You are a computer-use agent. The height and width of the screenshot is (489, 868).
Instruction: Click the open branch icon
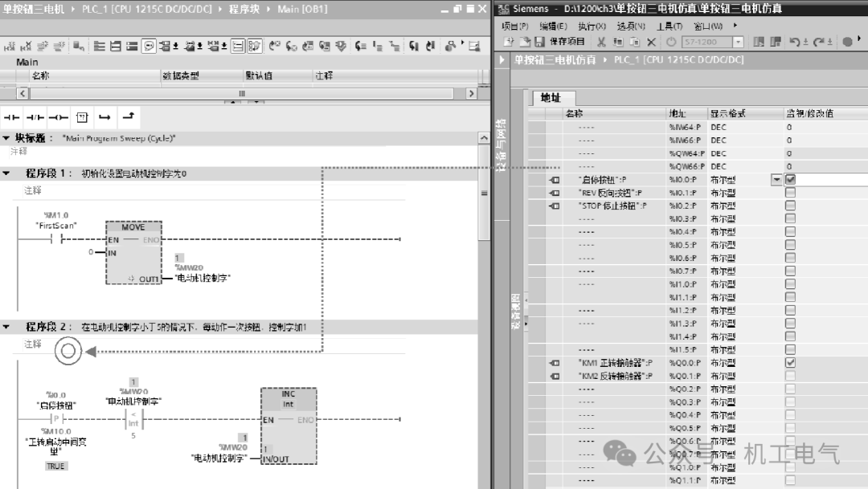[x=104, y=117]
